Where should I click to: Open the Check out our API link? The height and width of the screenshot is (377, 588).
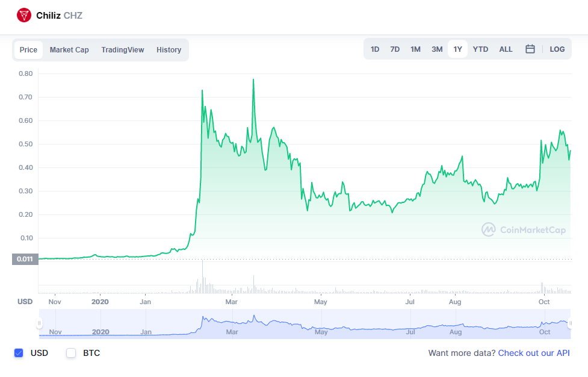pos(534,353)
